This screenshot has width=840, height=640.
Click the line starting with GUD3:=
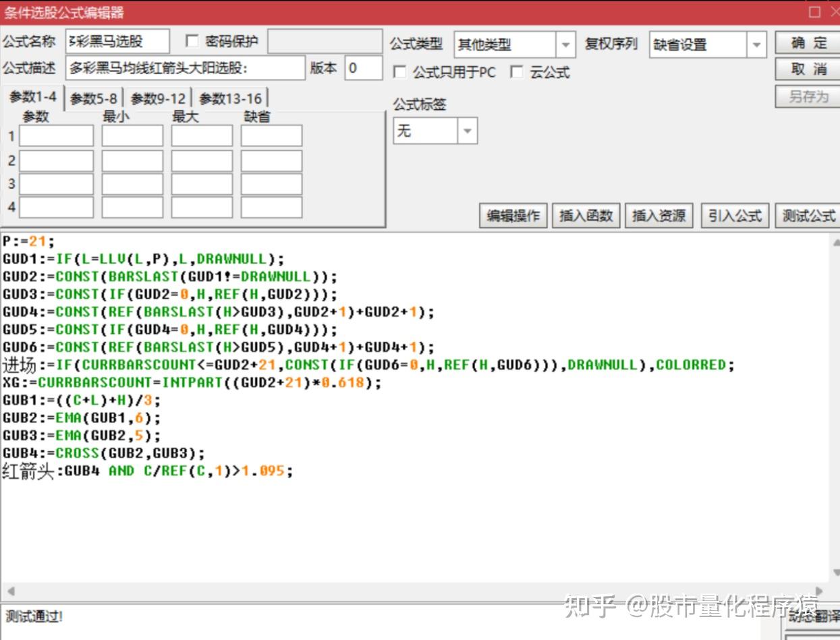[169, 294]
